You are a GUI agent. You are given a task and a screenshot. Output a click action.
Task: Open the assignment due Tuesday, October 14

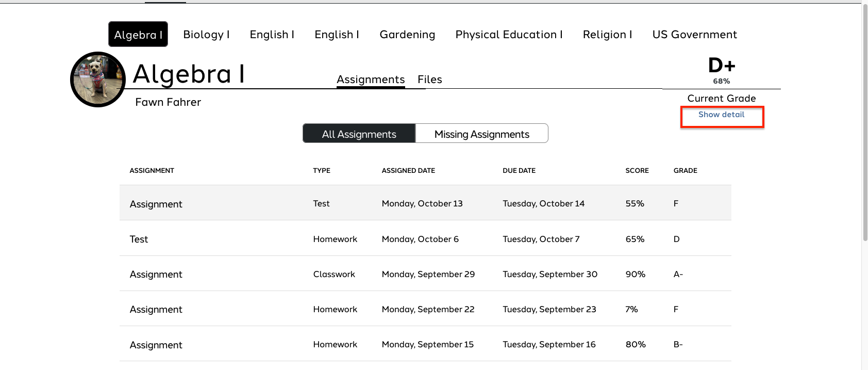coord(156,204)
